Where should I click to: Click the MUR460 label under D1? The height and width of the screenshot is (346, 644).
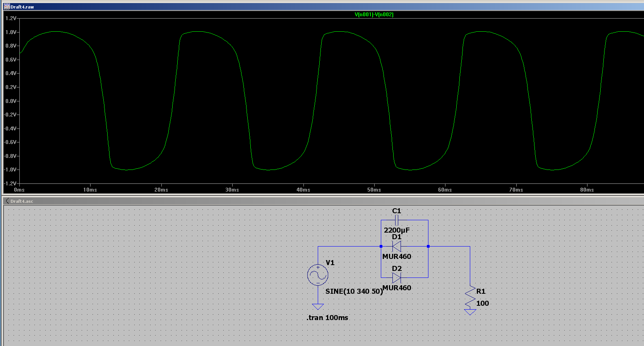(x=397, y=256)
